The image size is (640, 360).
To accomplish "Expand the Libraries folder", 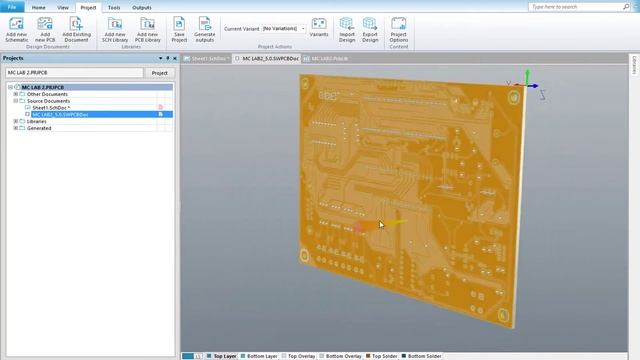I will [x=16, y=121].
